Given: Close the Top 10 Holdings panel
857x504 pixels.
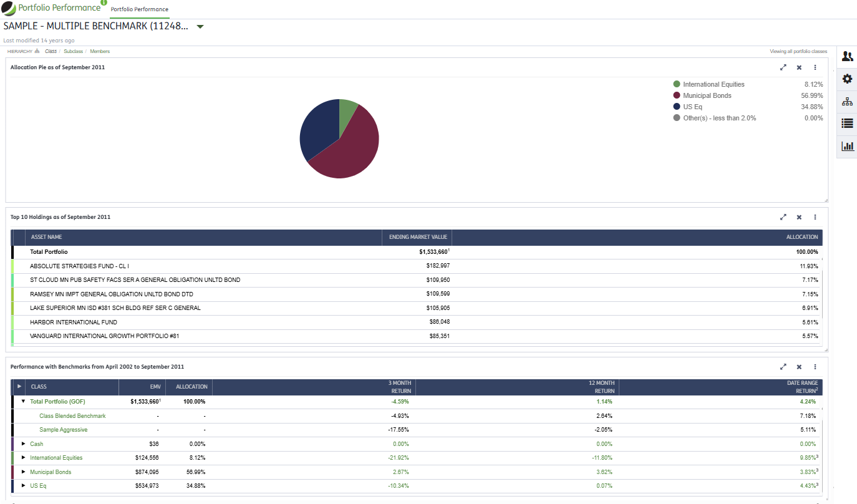Looking at the screenshot, I should (x=799, y=217).
